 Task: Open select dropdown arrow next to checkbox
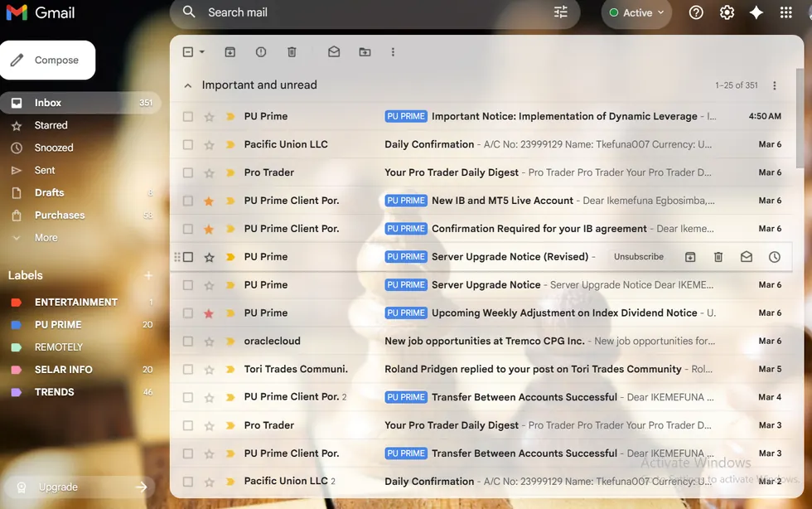tap(202, 52)
